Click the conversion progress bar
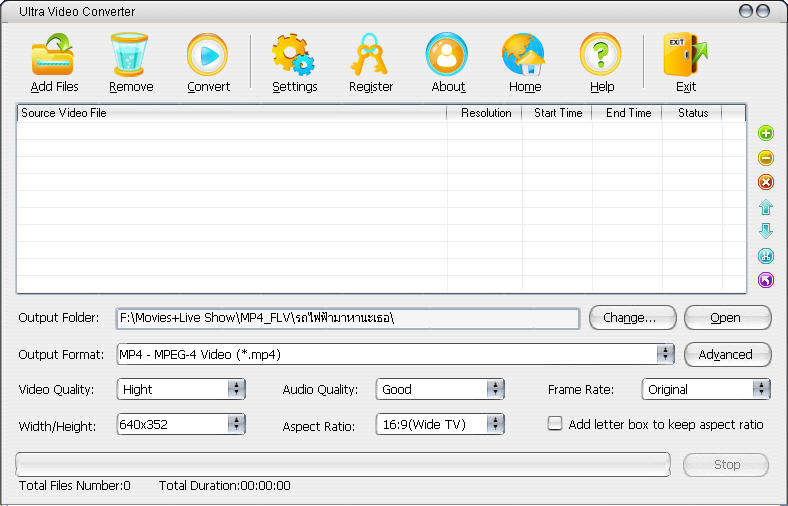The image size is (788, 506). coord(343,464)
